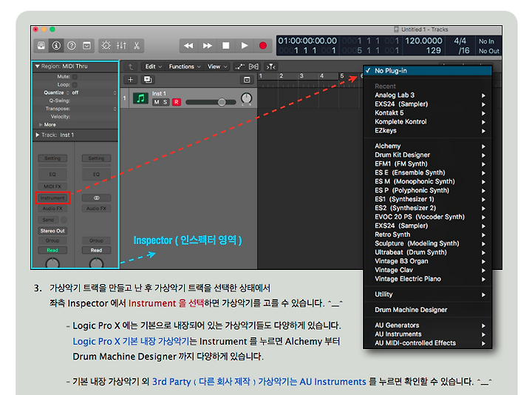
Task: Open the Edit drop-down menu
Action: pos(154,67)
